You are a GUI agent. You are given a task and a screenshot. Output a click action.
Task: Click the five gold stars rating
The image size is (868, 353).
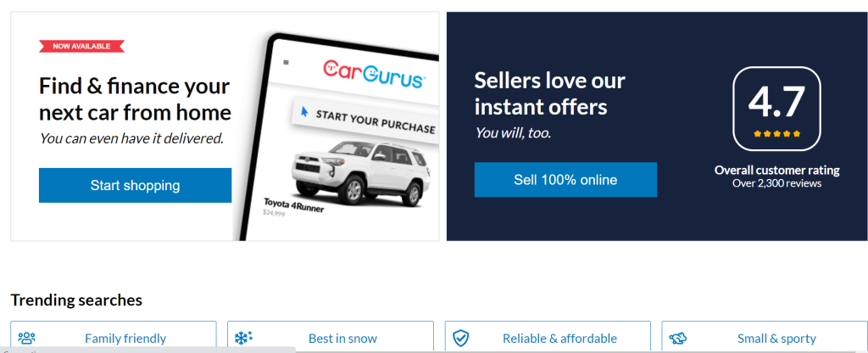[x=776, y=133]
